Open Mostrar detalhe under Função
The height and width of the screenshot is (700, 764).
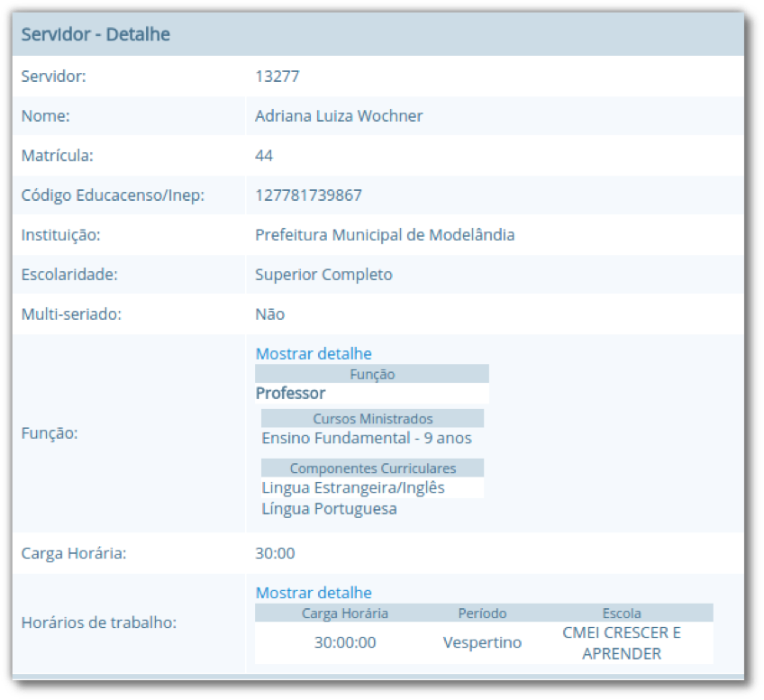(x=314, y=353)
